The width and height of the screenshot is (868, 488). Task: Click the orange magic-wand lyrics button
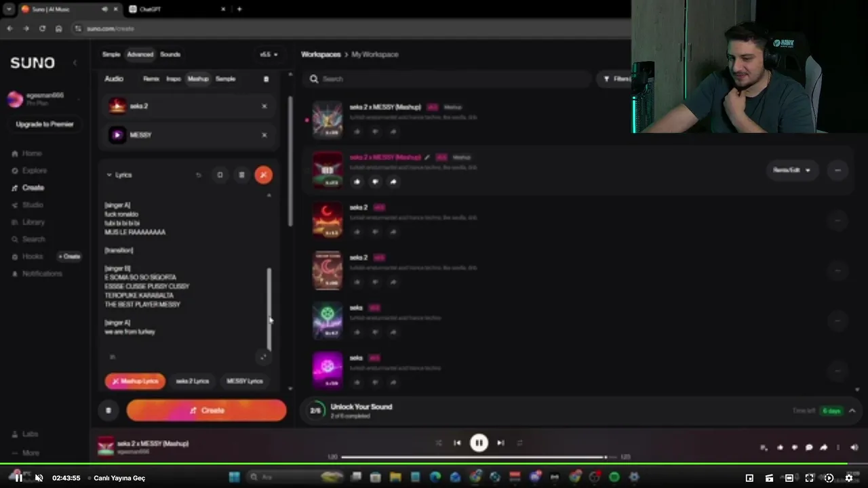click(x=263, y=175)
